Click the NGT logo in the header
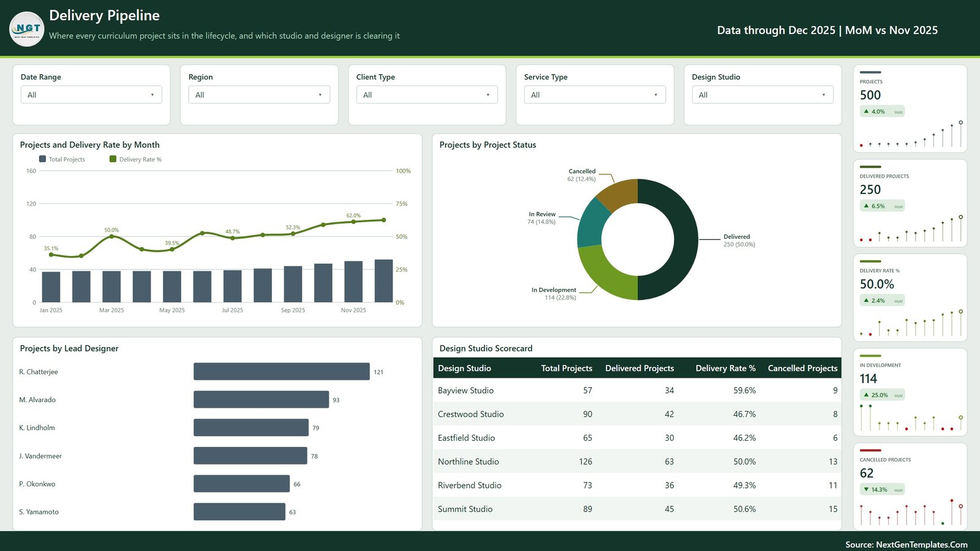Image resolution: width=980 pixels, height=551 pixels. pyautogui.click(x=27, y=29)
